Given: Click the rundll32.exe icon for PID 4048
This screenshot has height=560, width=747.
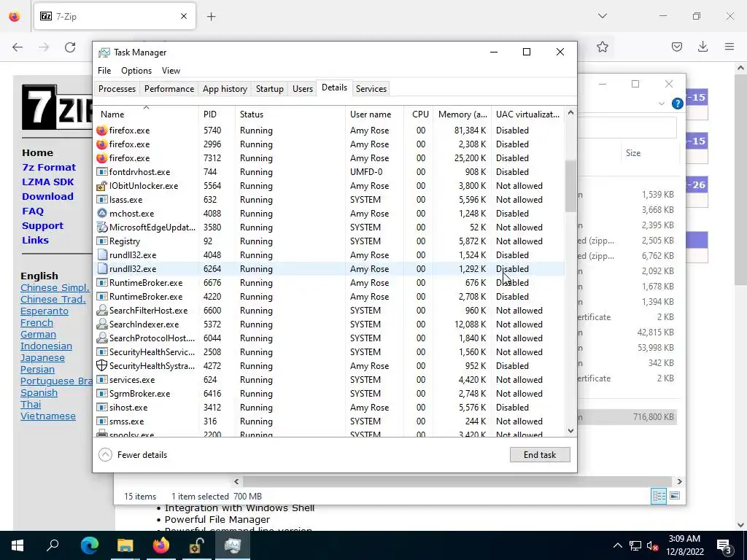Looking at the screenshot, I should tap(101, 254).
